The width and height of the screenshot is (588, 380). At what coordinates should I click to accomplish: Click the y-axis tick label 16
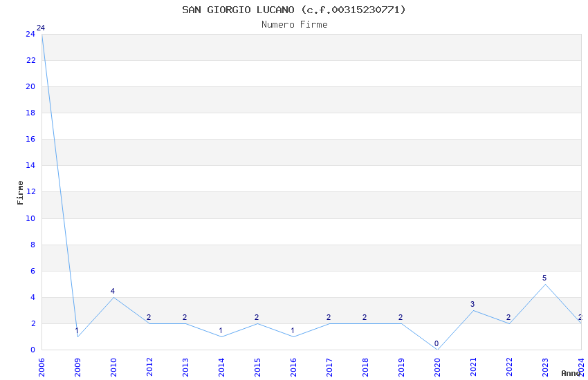(30, 139)
